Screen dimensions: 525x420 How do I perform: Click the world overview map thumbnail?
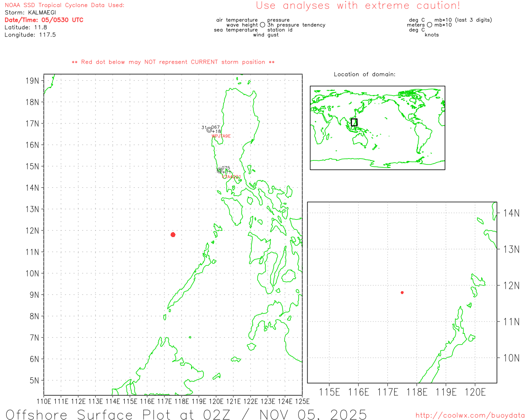[377, 128]
